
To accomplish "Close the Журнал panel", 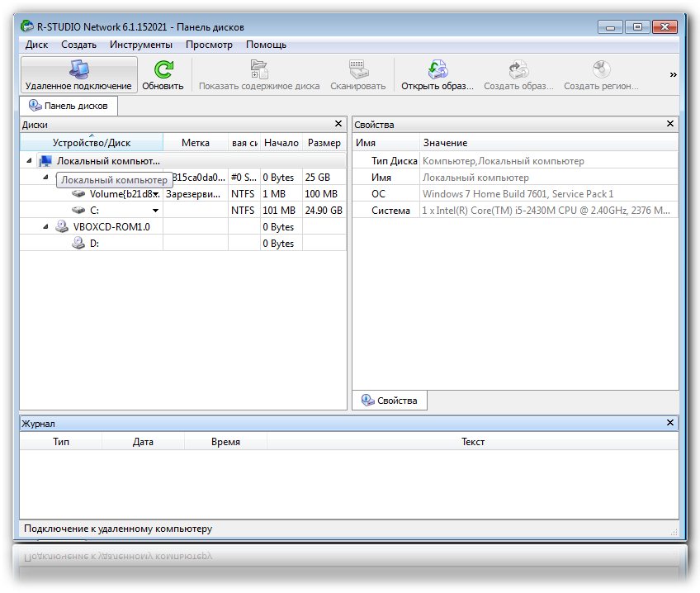I will click(670, 423).
